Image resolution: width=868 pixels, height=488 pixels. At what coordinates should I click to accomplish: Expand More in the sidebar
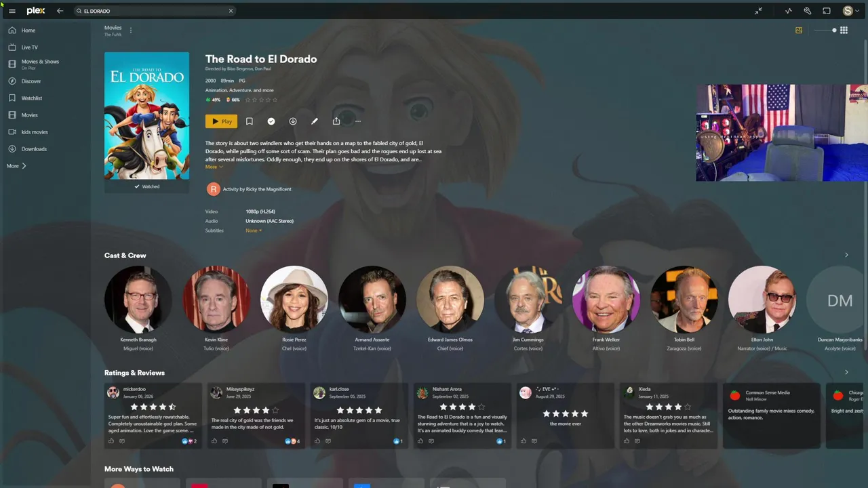(x=16, y=166)
